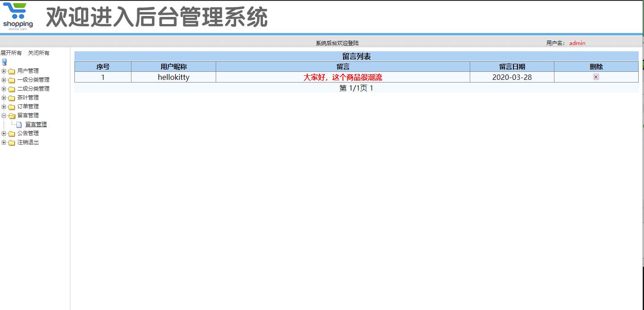The image size is (644, 310).
Task: Click the 茶叶管理 folder icon
Action: point(12,97)
